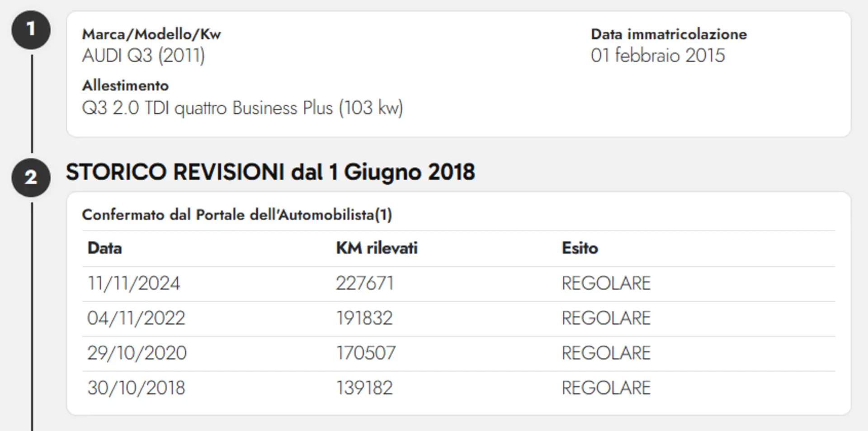Click the Data column header

104,248
